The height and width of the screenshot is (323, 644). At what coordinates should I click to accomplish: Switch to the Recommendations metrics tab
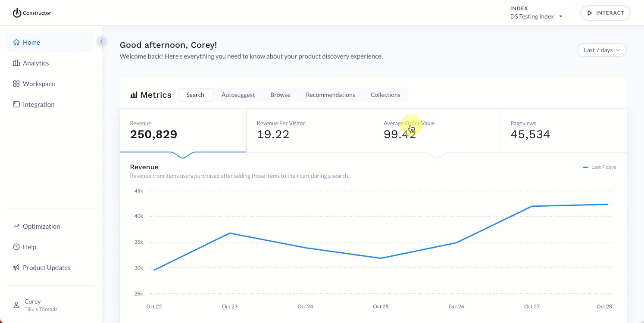(x=331, y=95)
